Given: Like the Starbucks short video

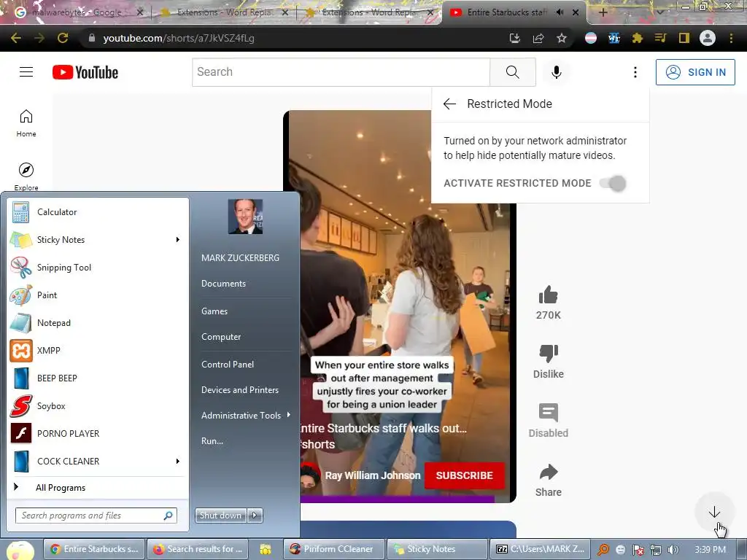Looking at the screenshot, I should pos(548,295).
